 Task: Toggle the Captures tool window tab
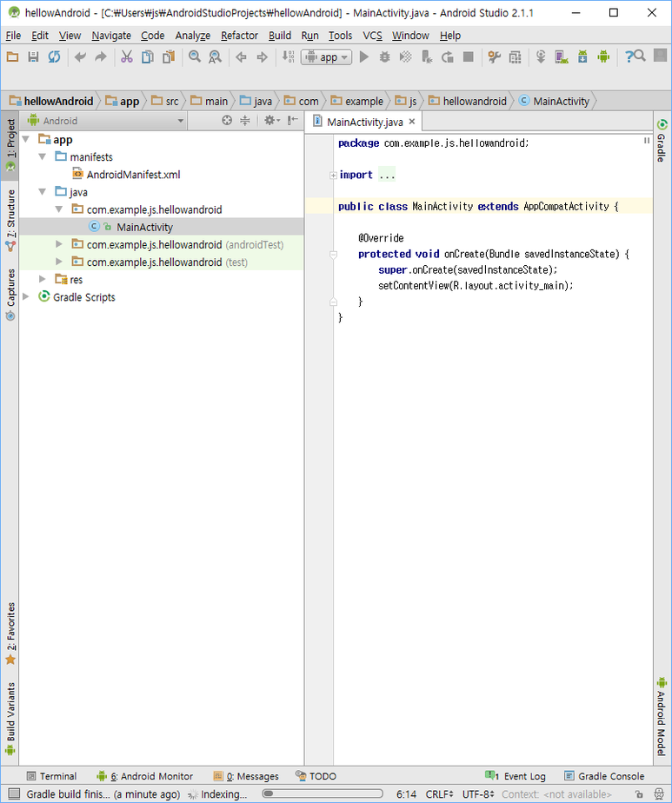[x=10, y=295]
